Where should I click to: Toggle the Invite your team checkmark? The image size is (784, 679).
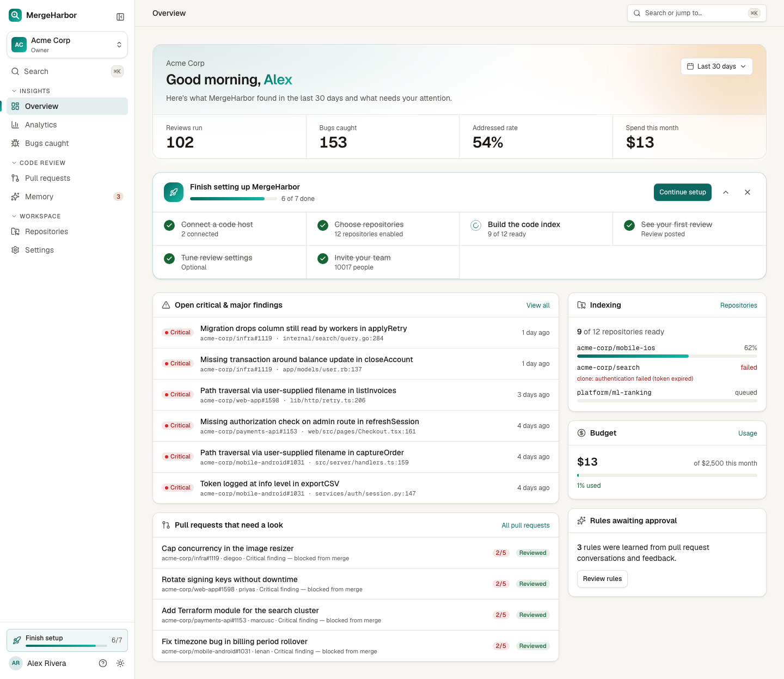tap(323, 259)
